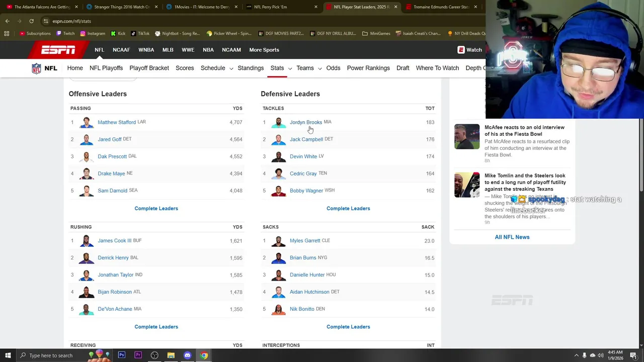This screenshot has width=644, height=362.
Task: Open Chrome apps grid in bookmarks bar
Action: pos(7,34)
